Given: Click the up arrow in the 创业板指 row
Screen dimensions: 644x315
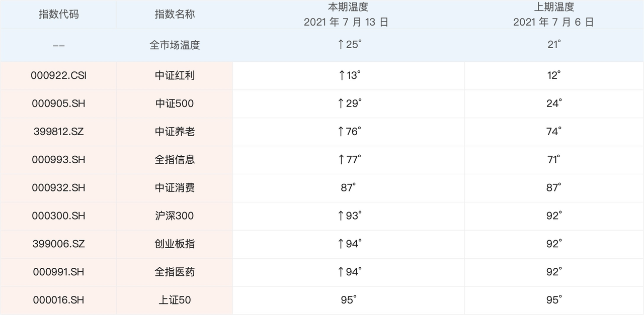Looking at the screenshot, I should coord(342,244).
